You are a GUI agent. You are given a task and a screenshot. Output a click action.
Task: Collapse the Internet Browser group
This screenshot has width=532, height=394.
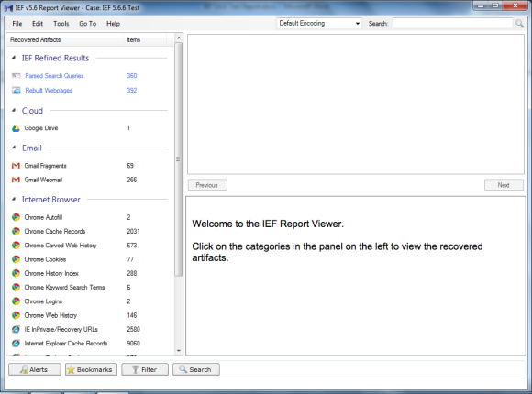pyautogui.click(x=14, y=199)
